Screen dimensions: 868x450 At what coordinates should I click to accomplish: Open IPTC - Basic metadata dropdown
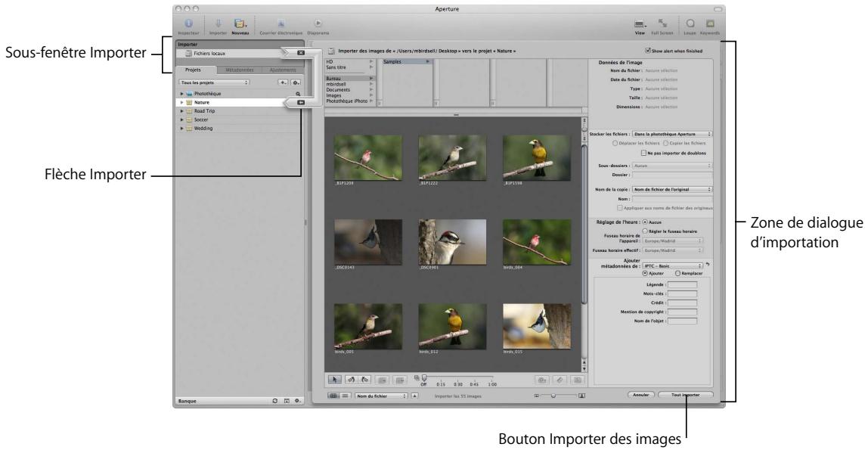(x=672, y=265)
